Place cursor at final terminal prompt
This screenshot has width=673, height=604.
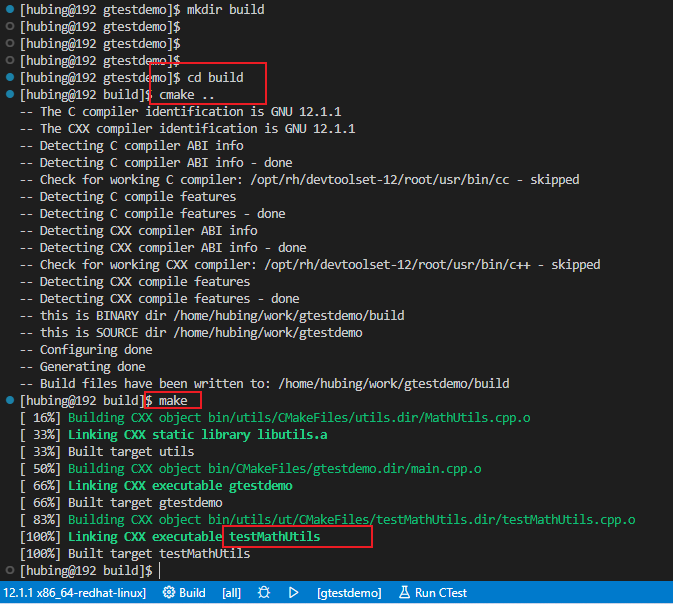coord(160,571)
